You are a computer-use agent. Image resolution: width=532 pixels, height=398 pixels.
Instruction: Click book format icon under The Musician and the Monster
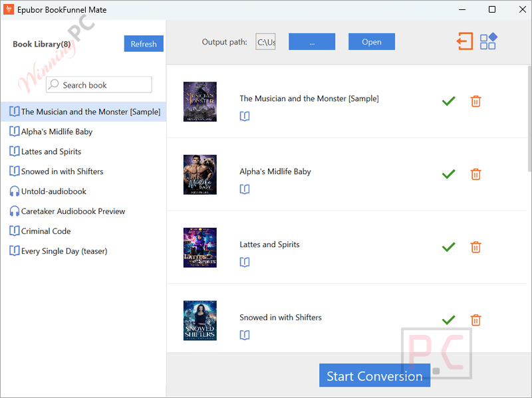coord(245,116)
